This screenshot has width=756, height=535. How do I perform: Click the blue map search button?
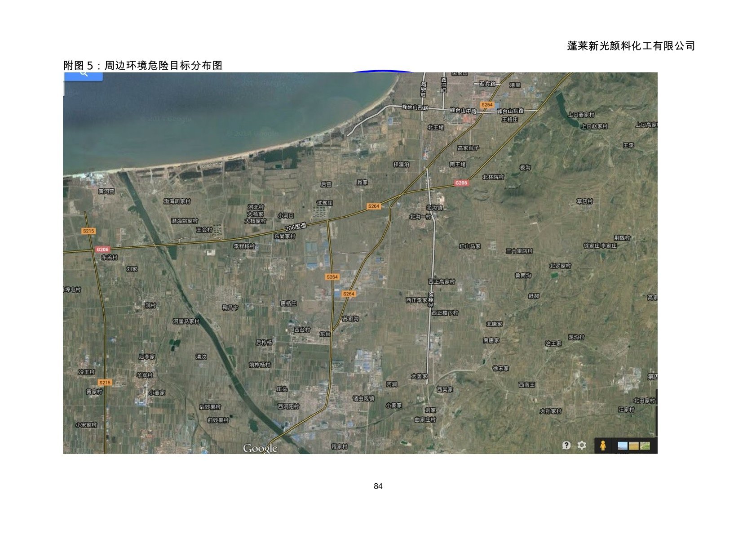pyautogui.click(x=84, y=76)
